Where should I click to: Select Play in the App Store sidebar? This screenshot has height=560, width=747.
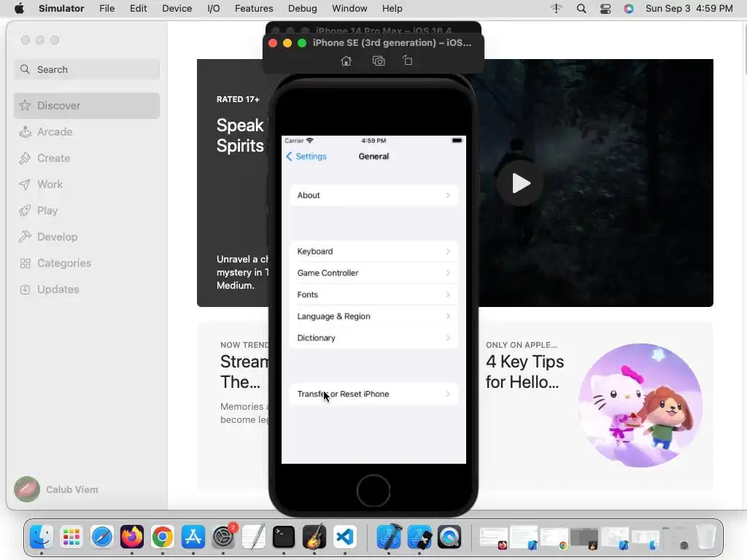tap(87, 211)
